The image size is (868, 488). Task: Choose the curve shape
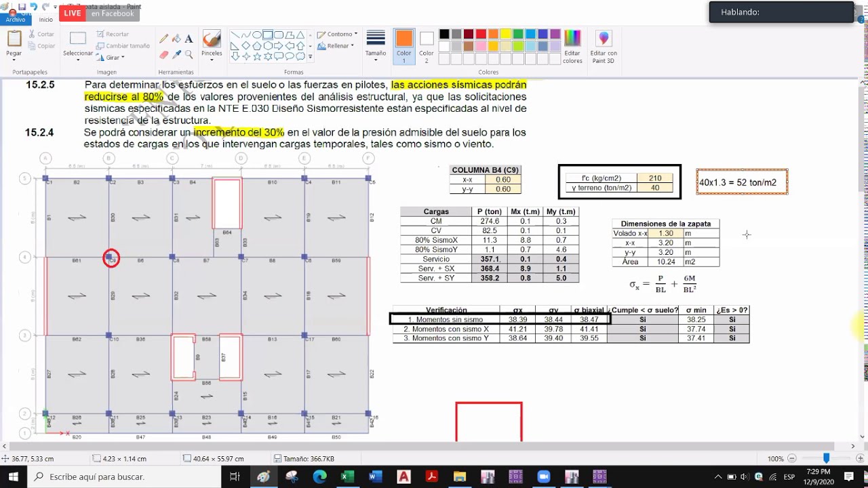pos(245,35)
